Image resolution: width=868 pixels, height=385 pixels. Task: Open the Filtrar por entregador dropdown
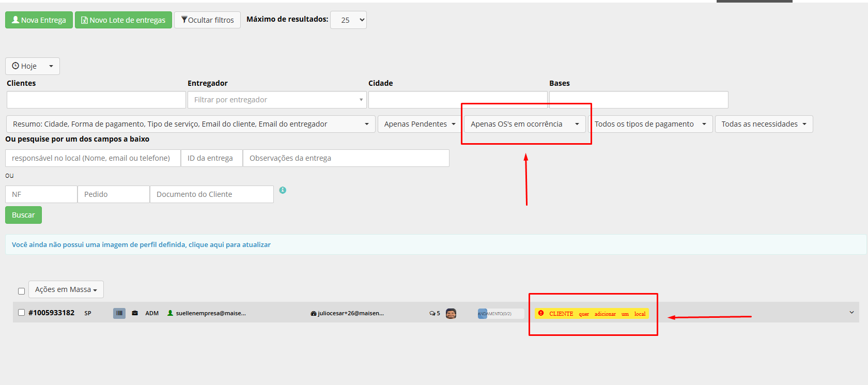point(277,100)
